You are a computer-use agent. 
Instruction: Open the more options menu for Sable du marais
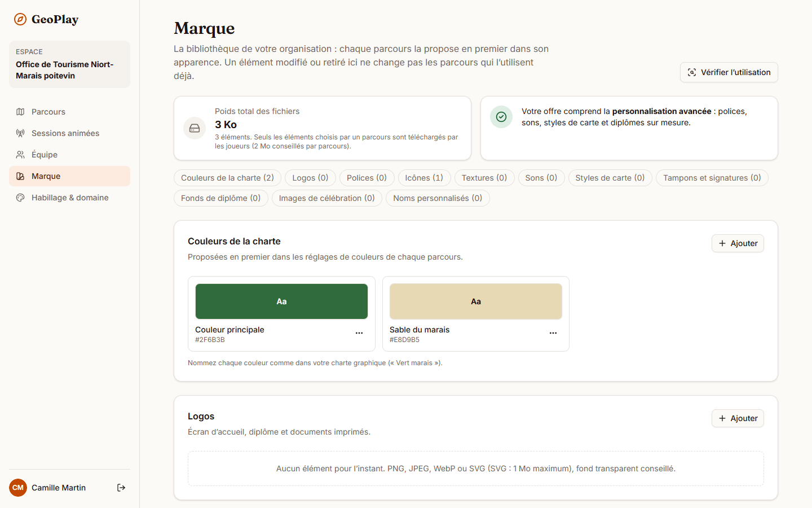click(x=553, y=333)
